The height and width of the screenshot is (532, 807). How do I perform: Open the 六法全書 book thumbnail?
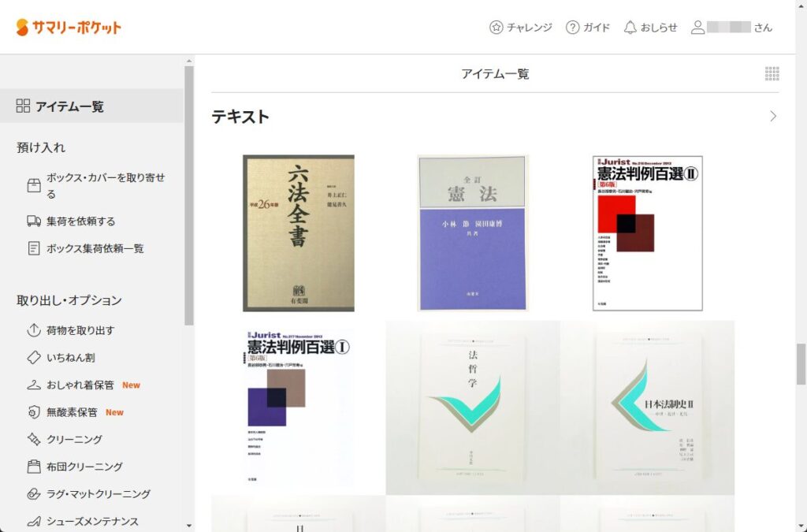pos(299,233)
